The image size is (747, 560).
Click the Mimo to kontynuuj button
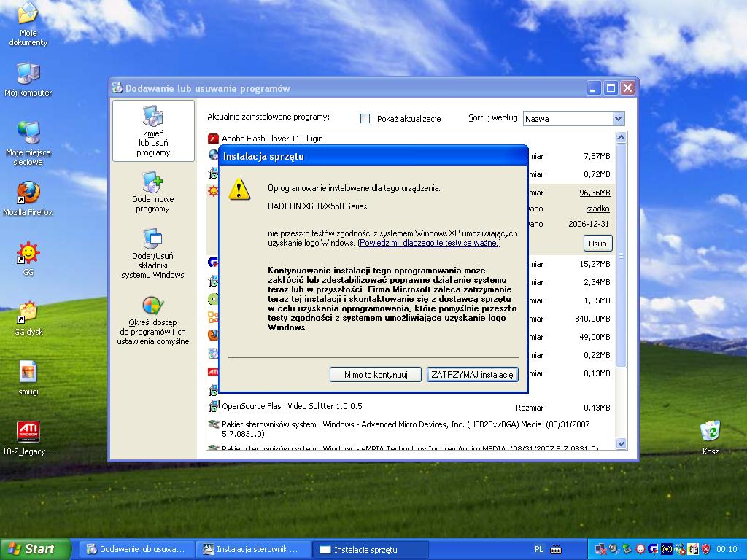point(376,375)
